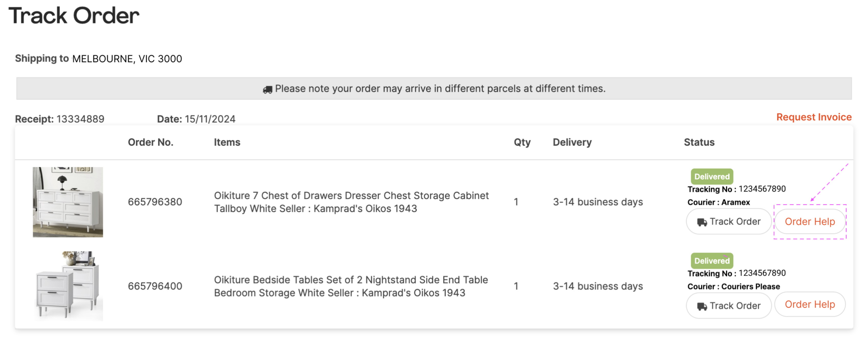
Task: Open Order Help for the Chest of Drawers
Action: (x=809, y=222)
